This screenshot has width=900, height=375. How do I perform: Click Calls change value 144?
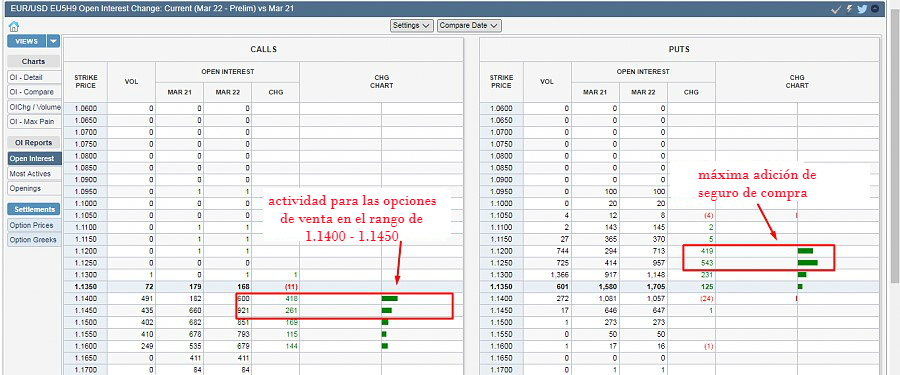pos(292,346)
